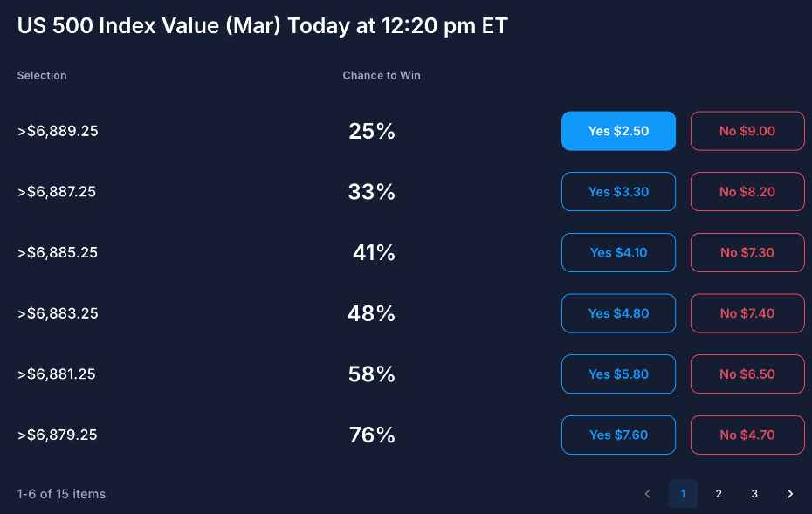Buy Yes $2.50 on >$6,889.25
Image resolution: width=812 pixels, height=514 pixels.
(618, 131)
